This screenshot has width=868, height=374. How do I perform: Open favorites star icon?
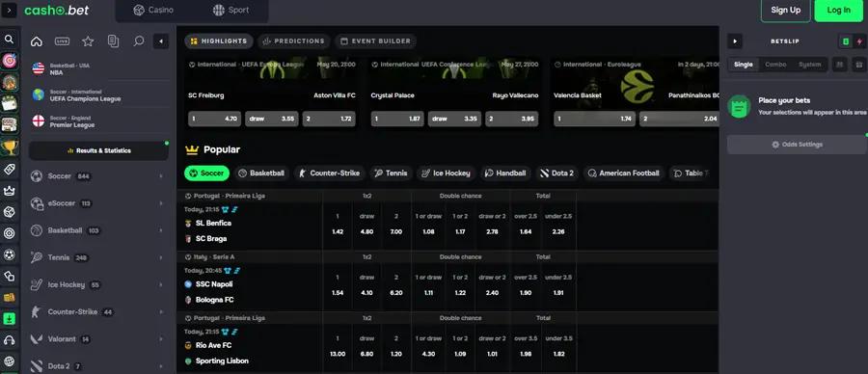(x=88, y=41)
